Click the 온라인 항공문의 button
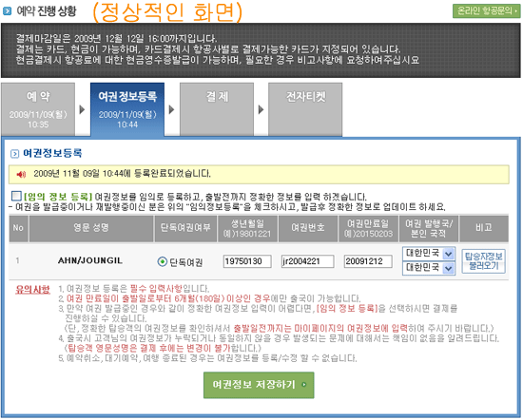Viewport: 523px width, 420px height. pos(486,11)
